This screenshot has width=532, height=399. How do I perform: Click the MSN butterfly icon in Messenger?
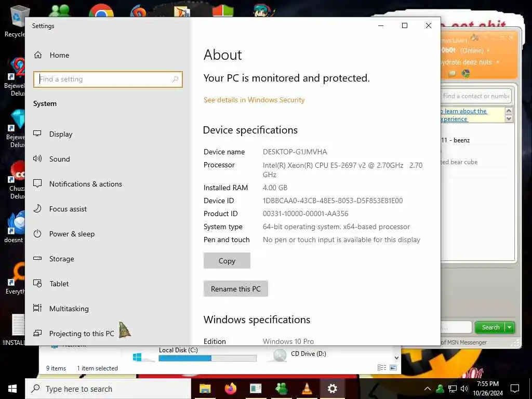click(465, 73)
